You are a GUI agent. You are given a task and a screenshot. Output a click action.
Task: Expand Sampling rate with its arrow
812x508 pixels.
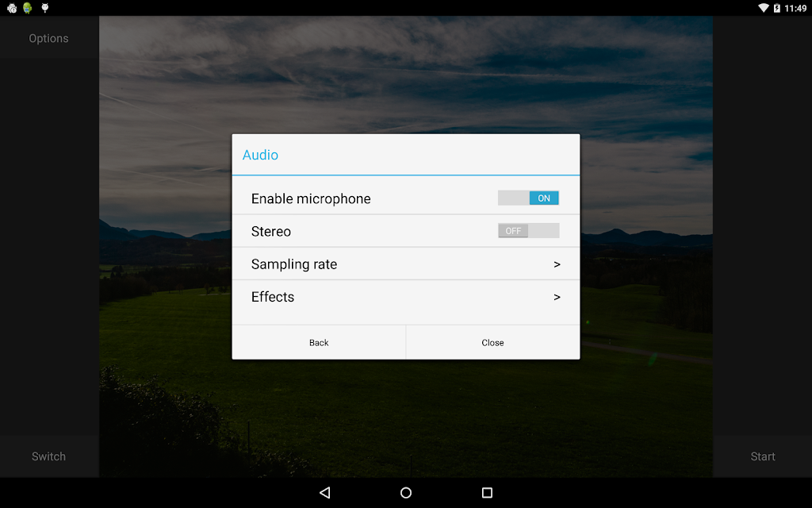point(557,264)
